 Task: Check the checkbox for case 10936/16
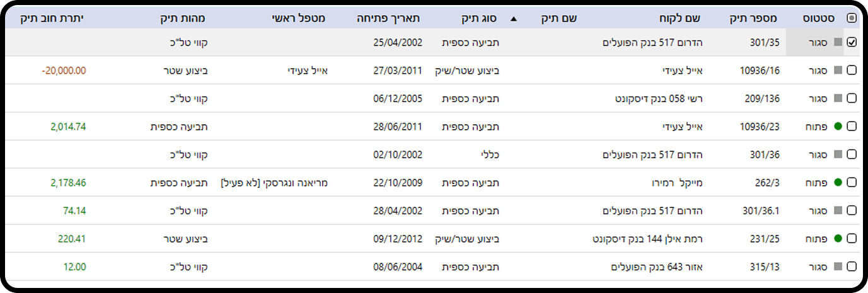pyautogui.click(x=852, y=71)
